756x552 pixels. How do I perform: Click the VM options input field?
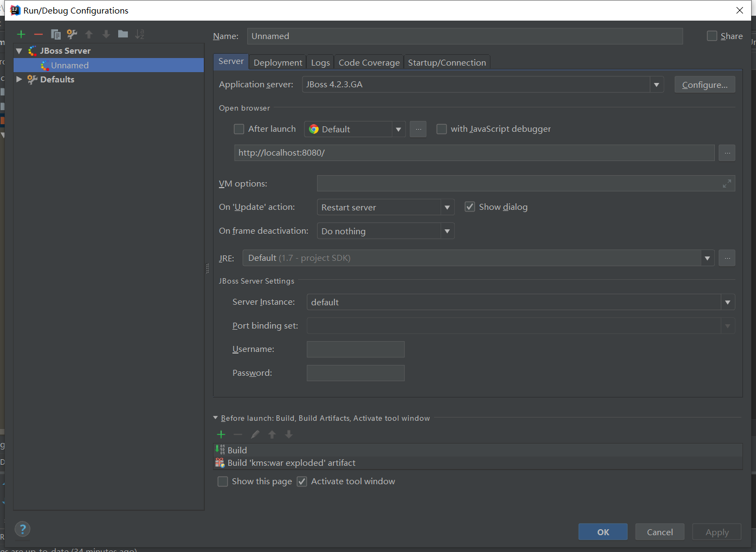tap(526, 184)
